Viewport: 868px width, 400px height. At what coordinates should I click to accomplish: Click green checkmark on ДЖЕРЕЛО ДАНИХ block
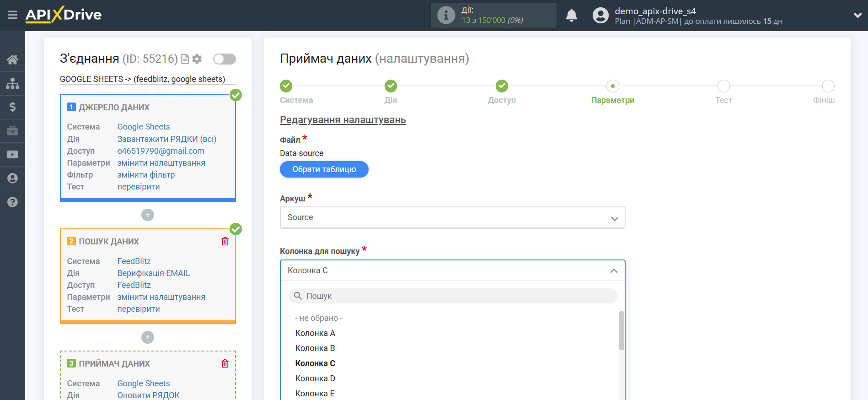[236, 95]
